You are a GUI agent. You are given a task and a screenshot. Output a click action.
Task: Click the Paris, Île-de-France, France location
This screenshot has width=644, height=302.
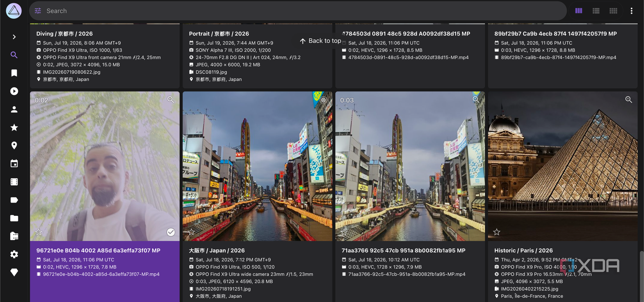(532, 296)
